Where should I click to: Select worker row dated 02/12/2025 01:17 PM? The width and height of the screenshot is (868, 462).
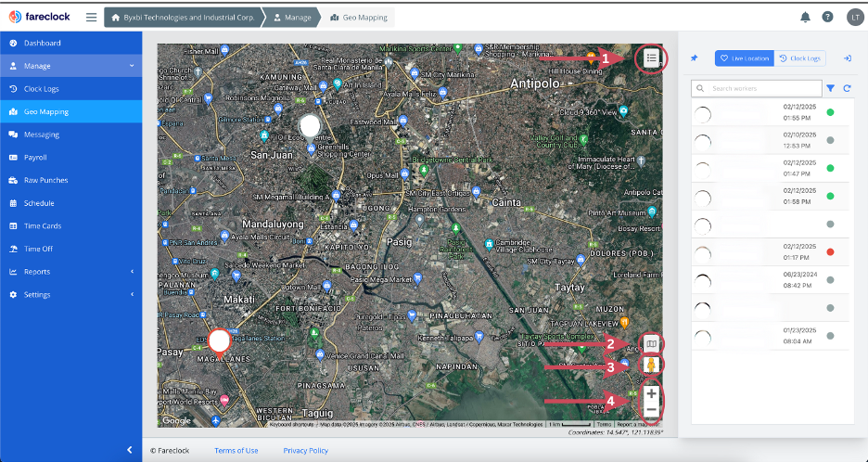[770, 252]
